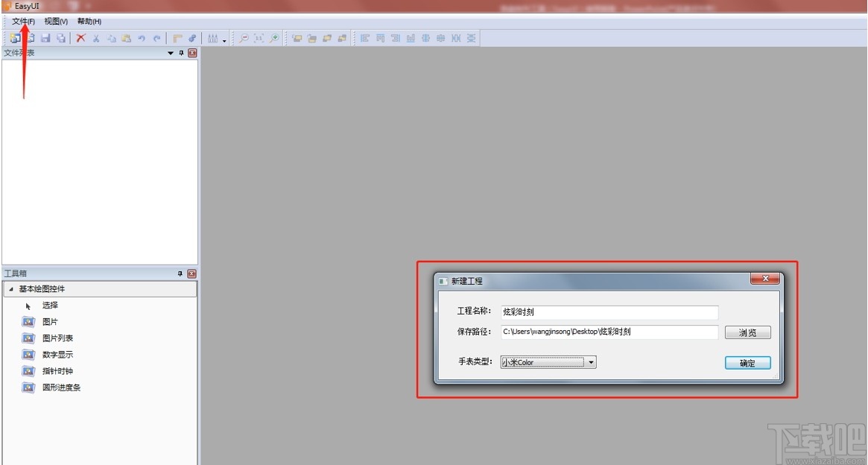The image size is (868, 465).
Task: Select the 图片 (picture) control in the toolbox
Action: 50,321
